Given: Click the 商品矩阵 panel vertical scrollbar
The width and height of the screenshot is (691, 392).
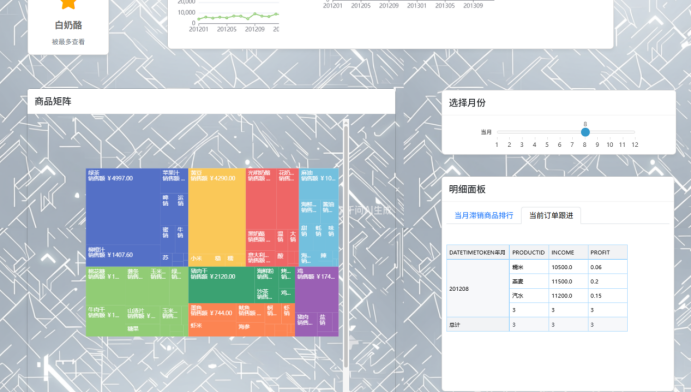Looking at the screenshot, I should [346, 255].
